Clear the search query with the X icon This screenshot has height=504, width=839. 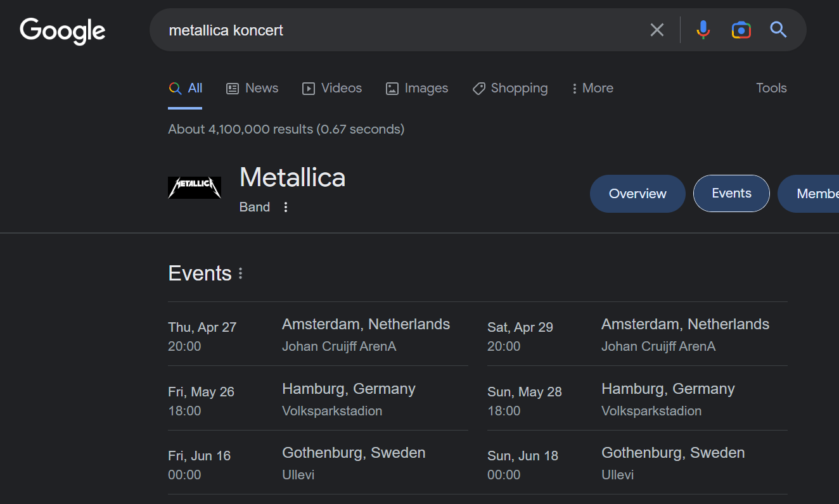(x=657, y=30)
